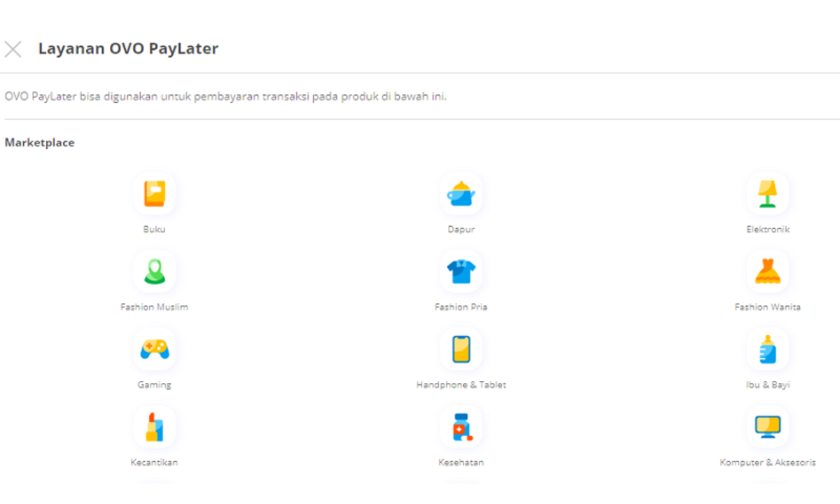Open the Kecantikan lipstick icon
Viewport: 840px width, 504px height.
click(x=154, y=427)
